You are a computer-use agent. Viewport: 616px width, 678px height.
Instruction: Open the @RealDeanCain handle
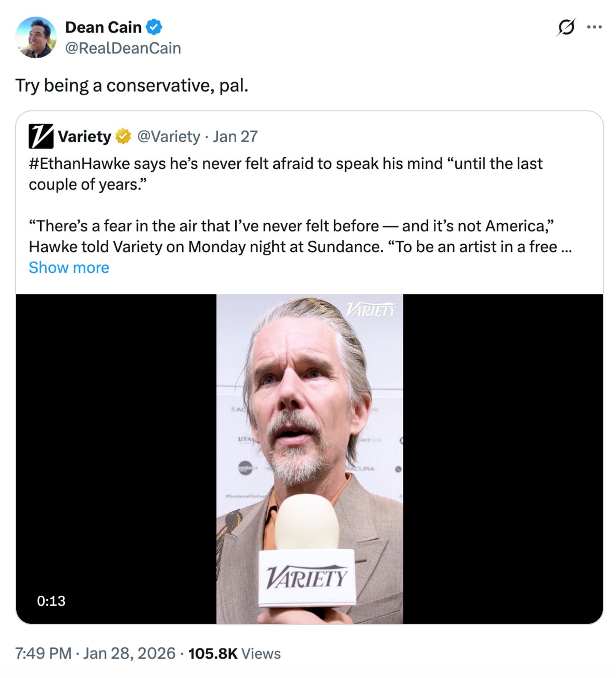[x=123, y=48]
